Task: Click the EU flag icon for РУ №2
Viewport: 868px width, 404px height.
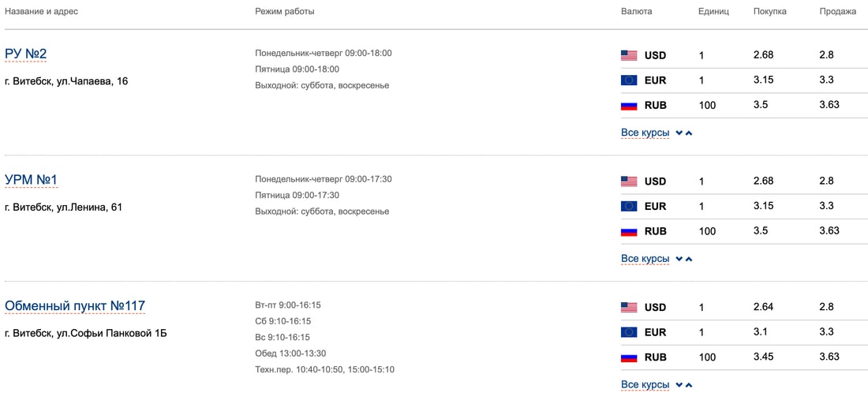Action: click(629, 80)
